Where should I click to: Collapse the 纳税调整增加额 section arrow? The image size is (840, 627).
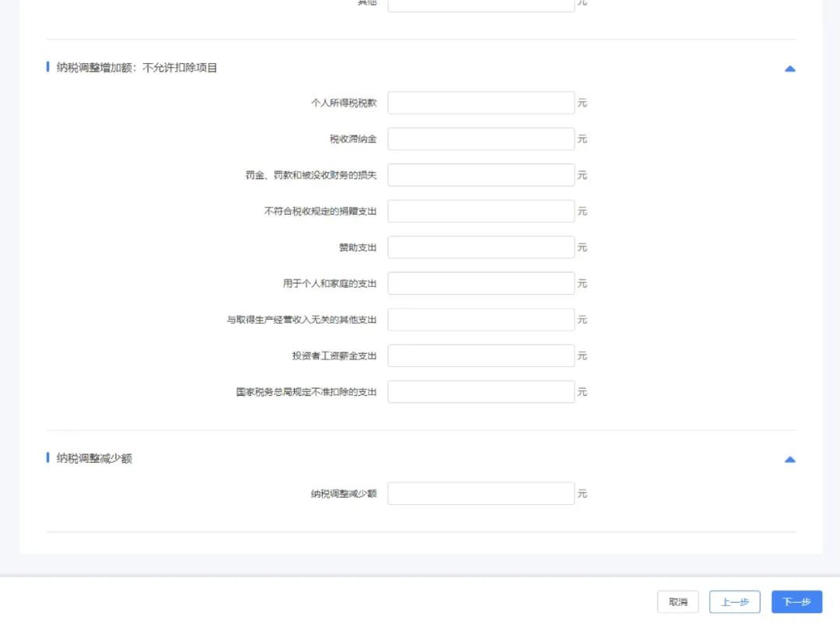pos(789,68)
